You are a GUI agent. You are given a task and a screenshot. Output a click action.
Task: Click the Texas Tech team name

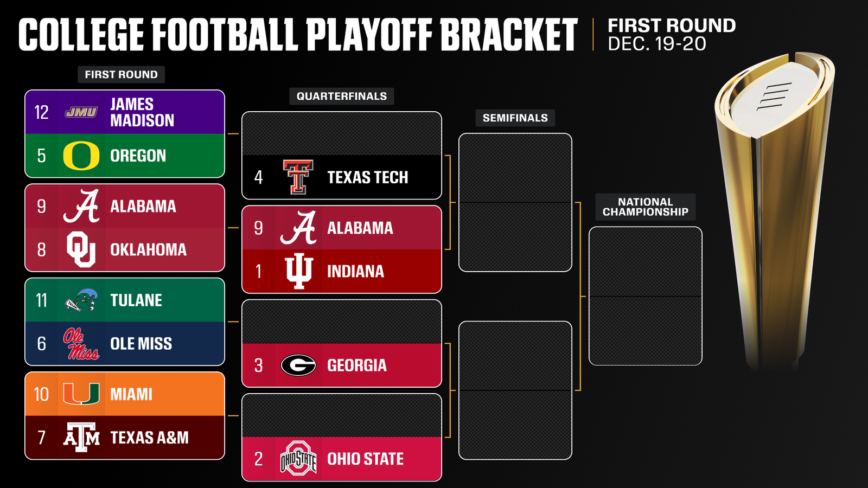click(367, 177)
